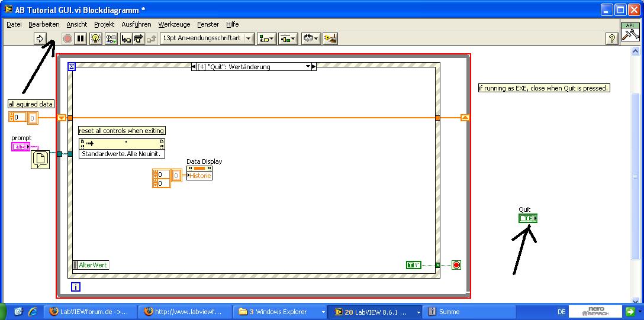Click the event timeout hourglass terminal
This screenshot has height=320, width=644.
tap(72, 66)
